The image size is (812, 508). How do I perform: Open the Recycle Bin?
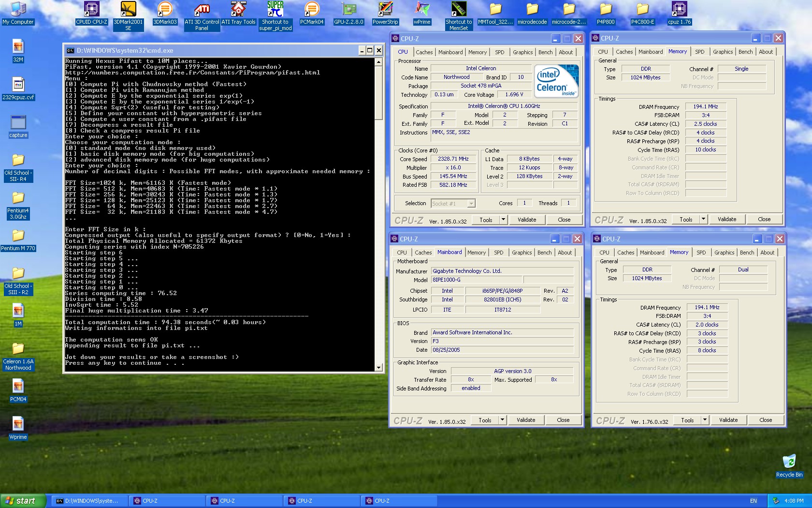(x=789, y=466)
